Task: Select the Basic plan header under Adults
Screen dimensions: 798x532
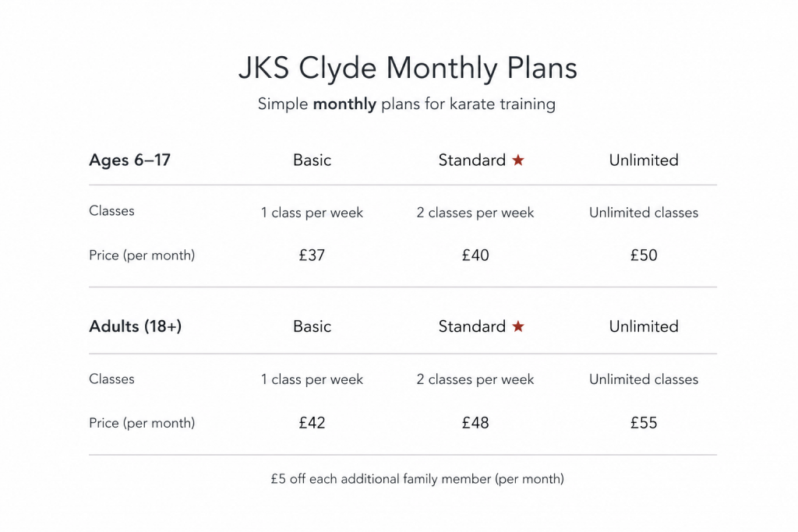Action: pos(312,326)
